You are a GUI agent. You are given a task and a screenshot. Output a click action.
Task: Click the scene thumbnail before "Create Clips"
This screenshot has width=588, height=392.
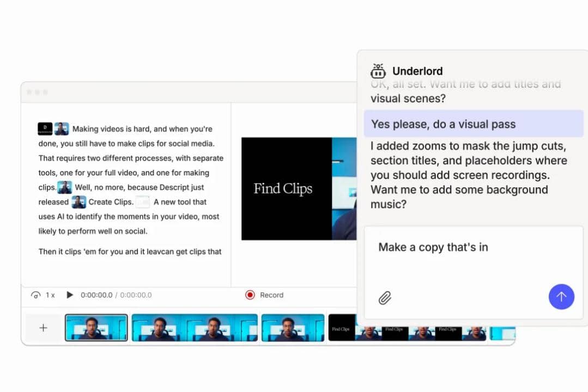[78, 202]
